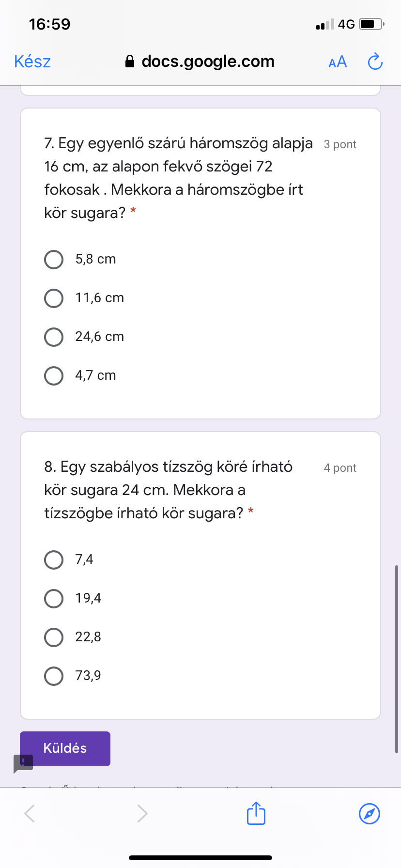Open in Safari compass icon
The height and width of the screenshot is (868, 401).
pyautogui.click(x=369, y=813)
